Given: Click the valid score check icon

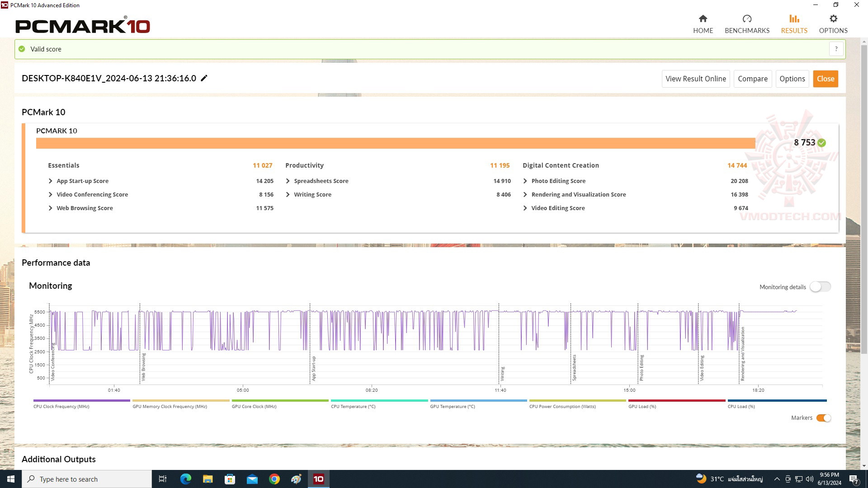Looking at the screenshot, I should [x=22, y=49].
